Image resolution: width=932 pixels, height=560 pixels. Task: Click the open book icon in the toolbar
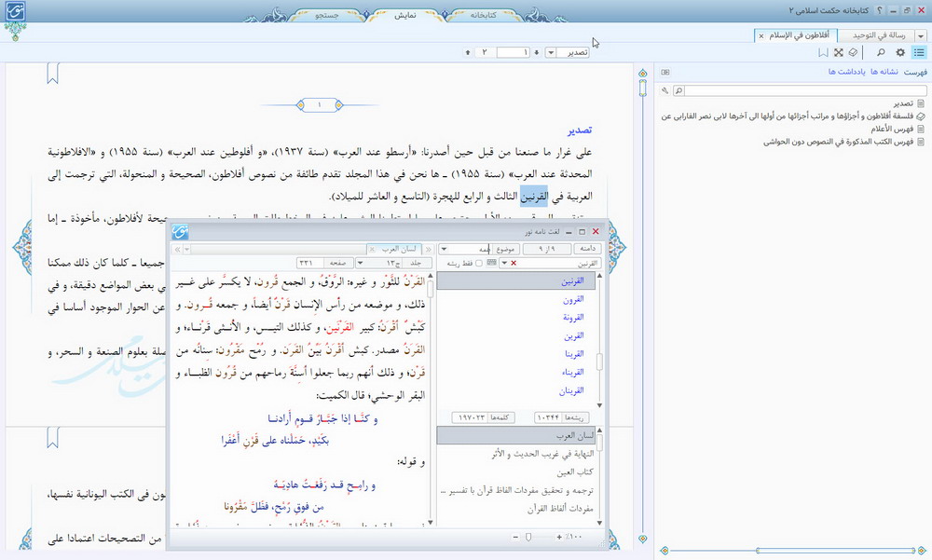click(x=853, y=52)
